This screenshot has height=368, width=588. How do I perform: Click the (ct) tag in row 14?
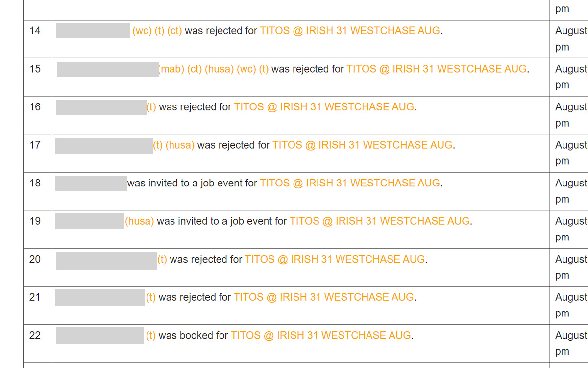point(174,31)
